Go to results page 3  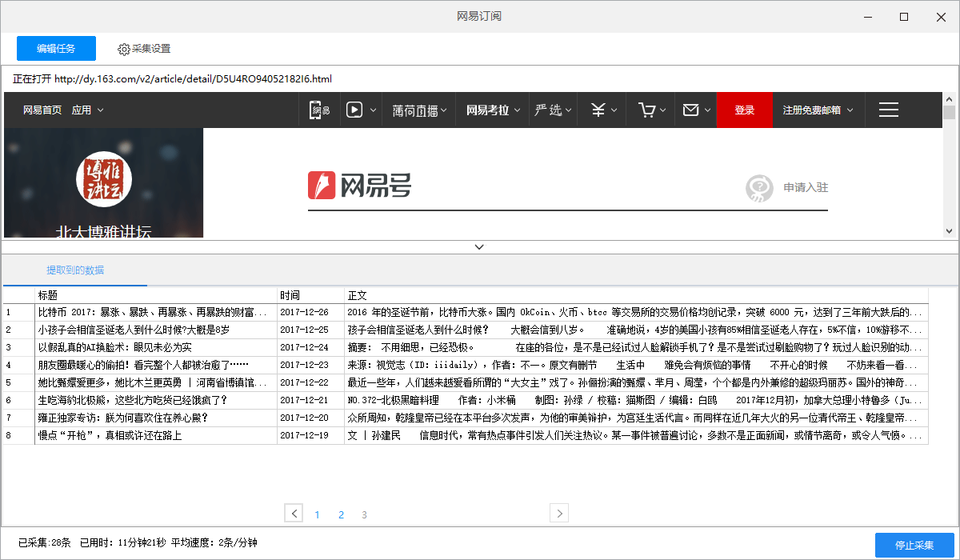pyautogui.click(x=364, y=514)
